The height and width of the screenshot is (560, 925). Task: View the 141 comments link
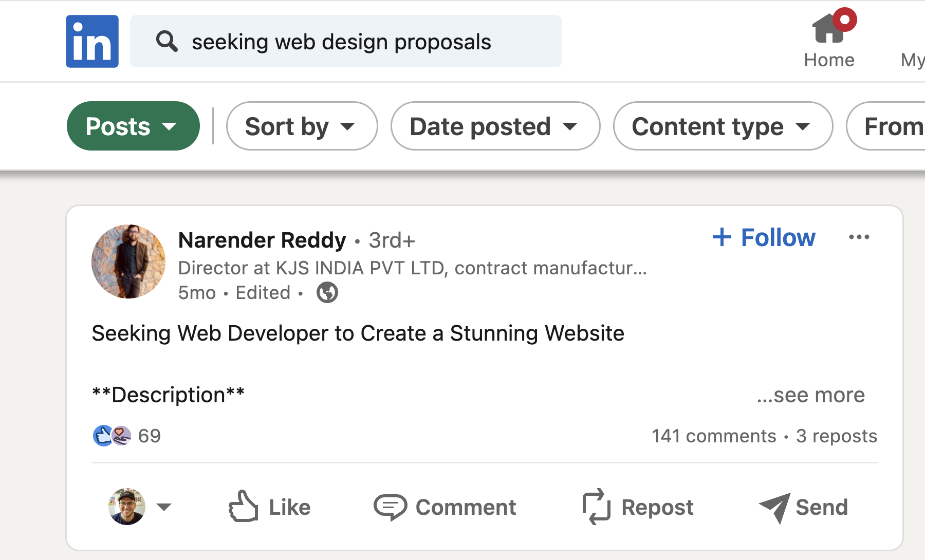pyautogui.click(x=713, y=435)
